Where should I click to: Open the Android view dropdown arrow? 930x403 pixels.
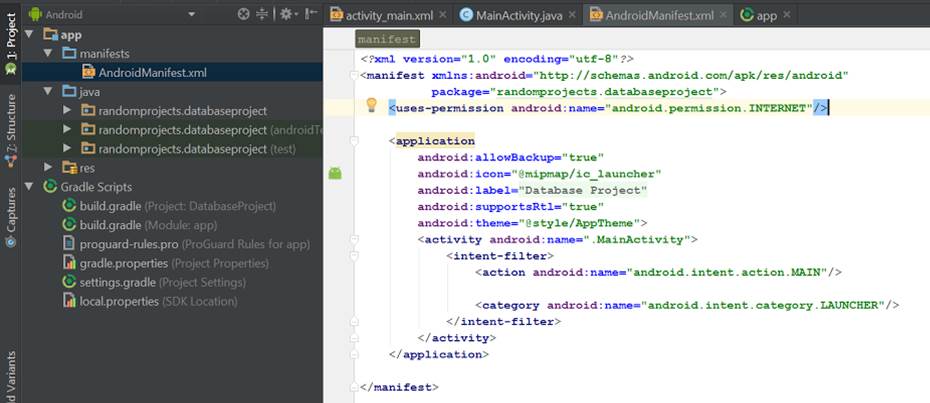191,14
